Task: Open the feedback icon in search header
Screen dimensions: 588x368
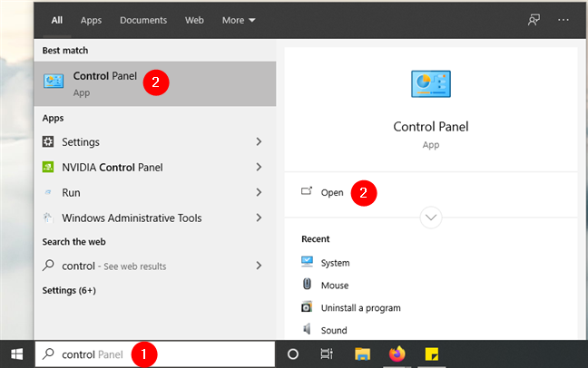Action: [534, 20]
